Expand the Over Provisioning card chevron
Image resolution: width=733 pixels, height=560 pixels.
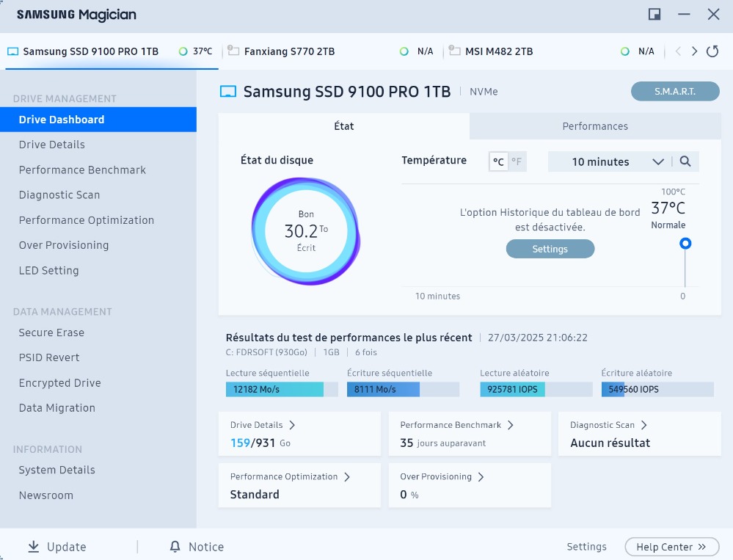point(481,476)
